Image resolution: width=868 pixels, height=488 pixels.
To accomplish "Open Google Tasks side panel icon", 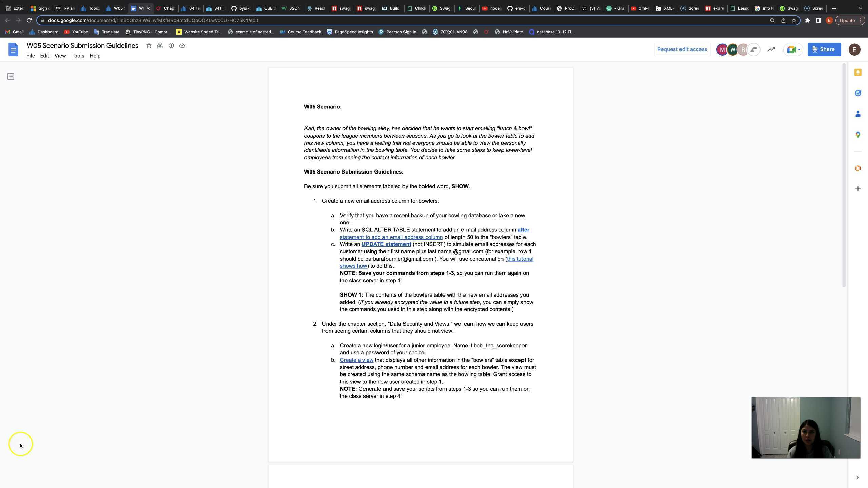I will (858, 93).
